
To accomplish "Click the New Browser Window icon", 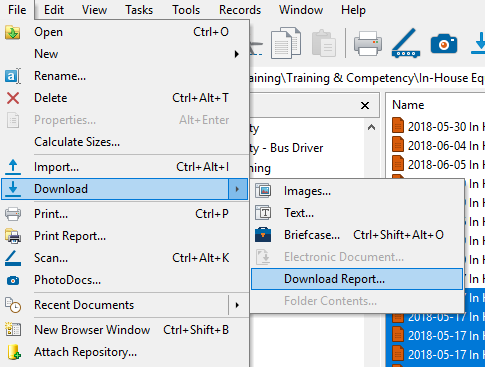I will coord(13,330).
